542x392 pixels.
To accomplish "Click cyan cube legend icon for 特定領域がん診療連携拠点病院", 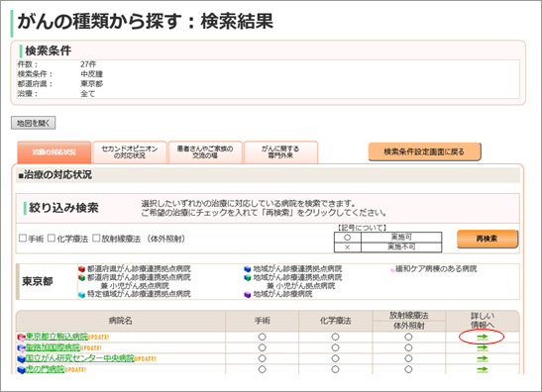I will click(x=81, y=295).
